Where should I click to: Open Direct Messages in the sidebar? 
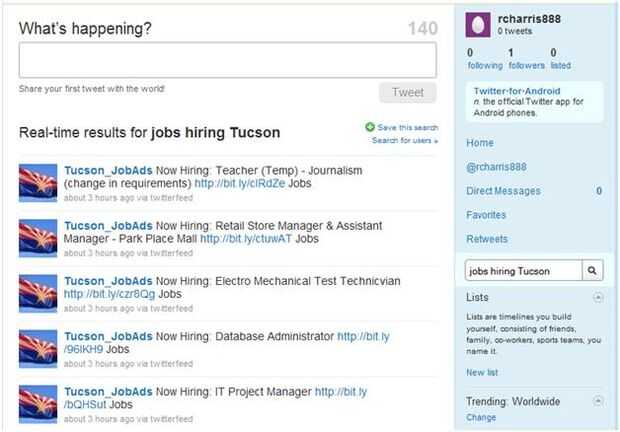(x=503, y=191)
